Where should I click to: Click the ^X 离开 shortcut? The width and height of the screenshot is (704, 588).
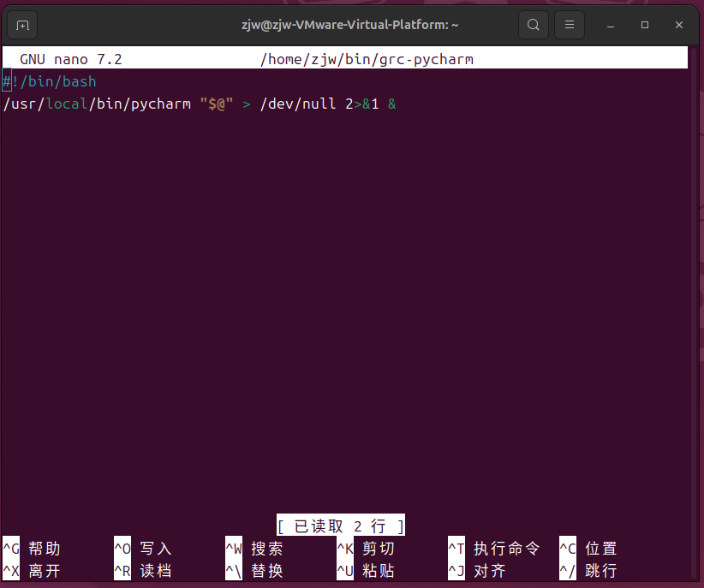(32, 571)
